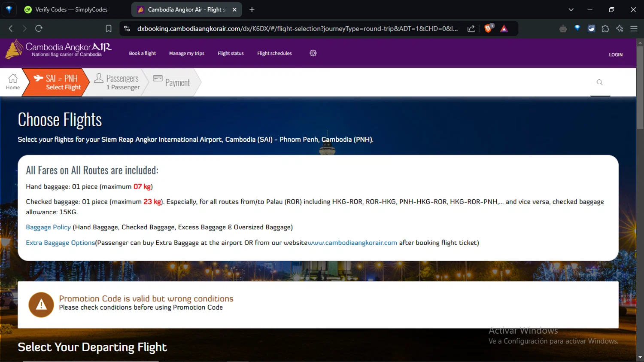Image resolution: width=644 pixels, height=362 pixels.
Task: Click the warning triangle promotion icon
Action: tap(41, 305)
